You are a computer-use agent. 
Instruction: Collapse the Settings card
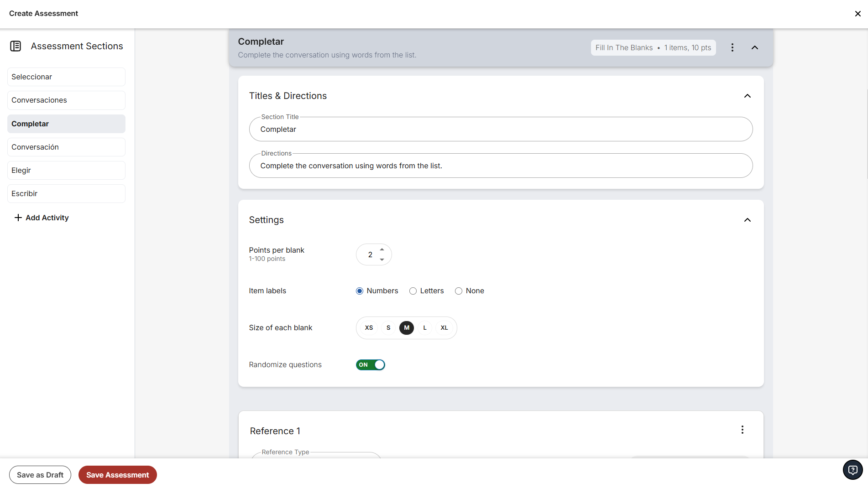747,220
